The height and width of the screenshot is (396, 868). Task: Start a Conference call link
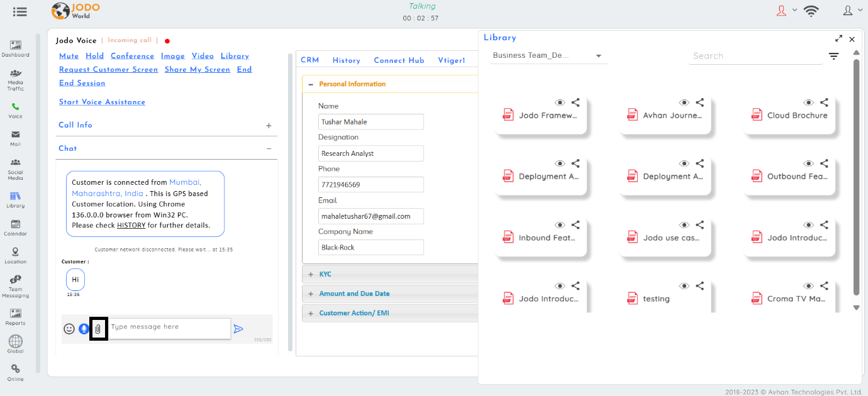(132, 56)
